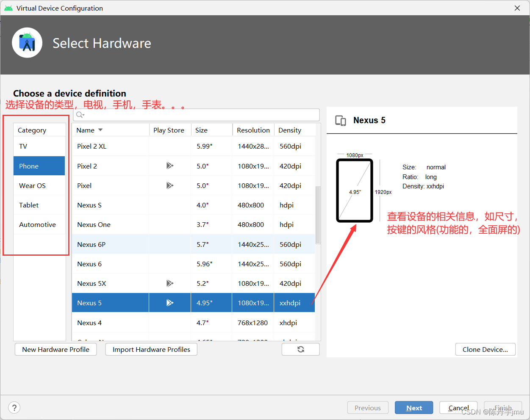The image size is (530, 420).
Task: Select the Pixel device name
Action: pyautogui.click(x=84, y=185)
